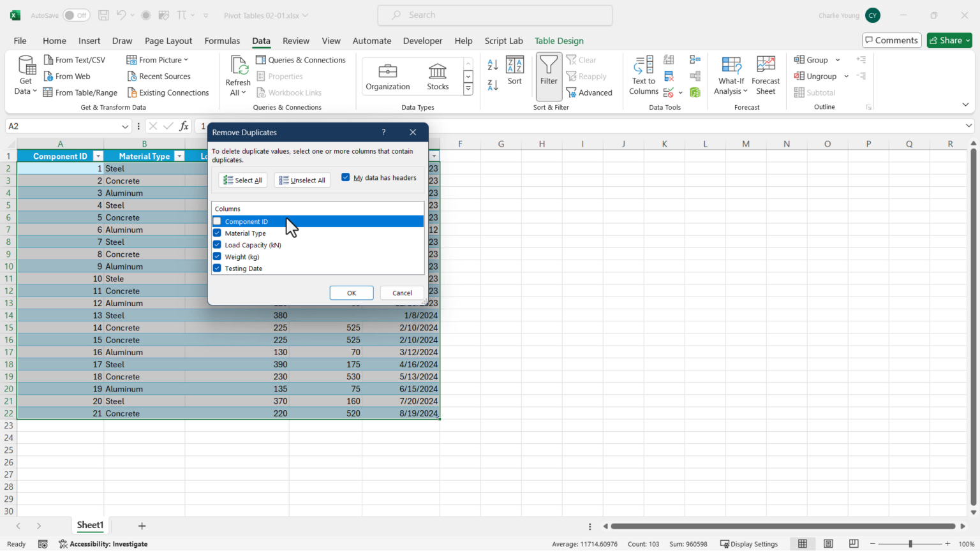The height and width of the screenshot is (551, 980).
Task: Choose the Stocks data type
Action: 438,75
